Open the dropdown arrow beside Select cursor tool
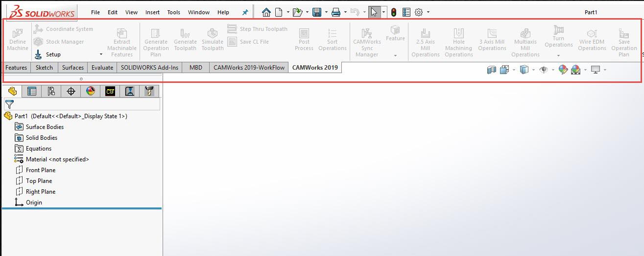 click(x=384, y=12)
